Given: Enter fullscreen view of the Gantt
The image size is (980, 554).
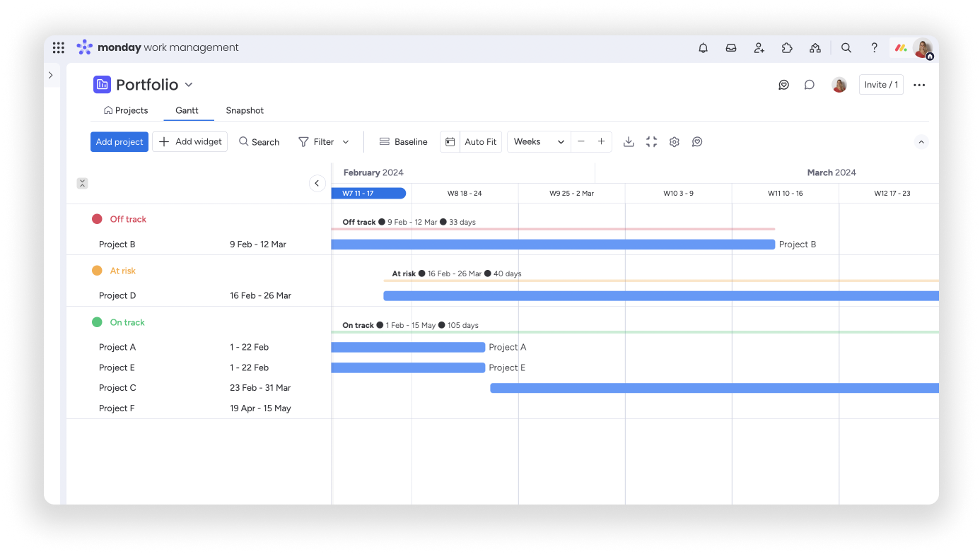Looking at the screenshot, I should pyautogui.click(x=651, y=142).
